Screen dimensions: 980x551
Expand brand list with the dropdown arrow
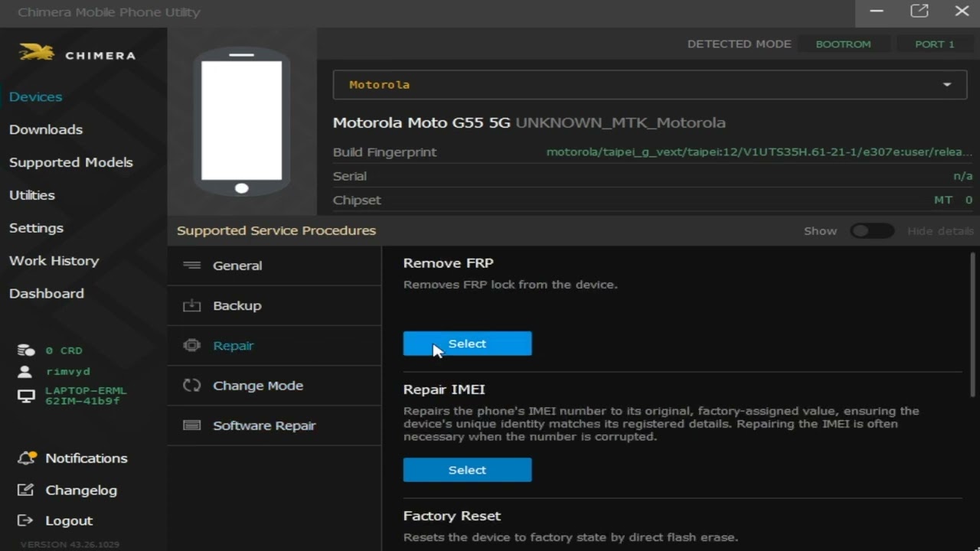(x=947, y=85)
